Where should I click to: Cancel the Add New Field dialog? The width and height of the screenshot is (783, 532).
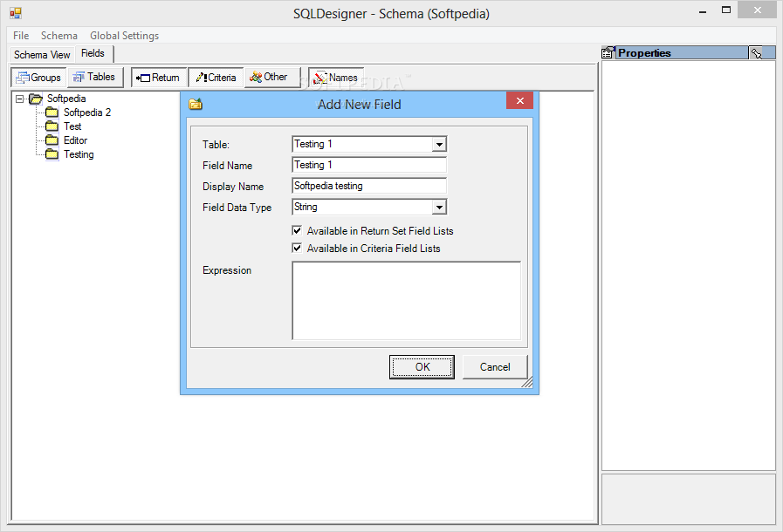pyautogui.click(x=495, y=367)
